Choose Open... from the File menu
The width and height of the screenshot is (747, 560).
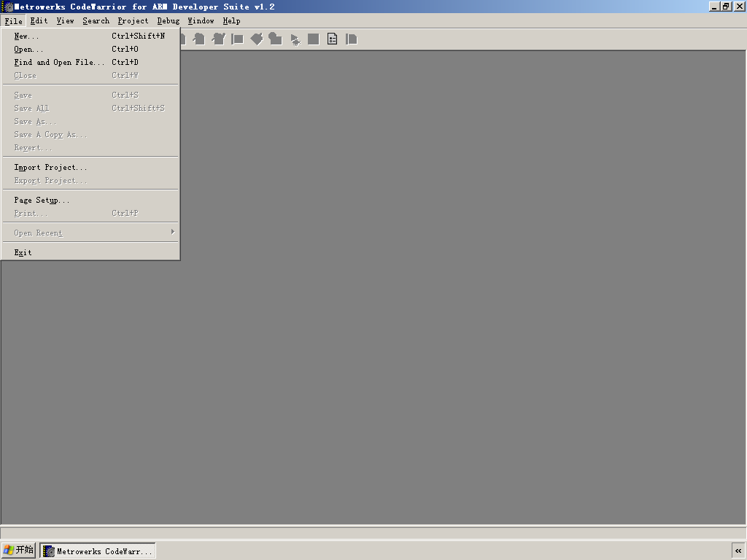[90, 49]
